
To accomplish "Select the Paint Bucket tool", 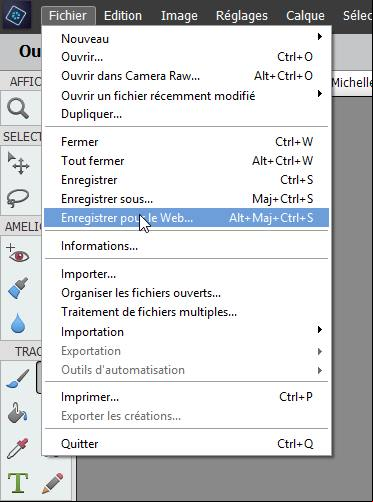I will (18, 413).
